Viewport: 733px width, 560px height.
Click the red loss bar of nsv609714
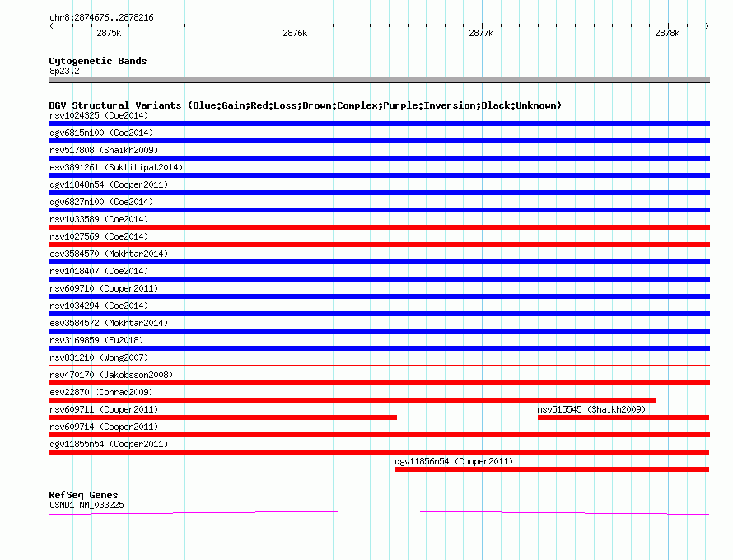(379, 435)
